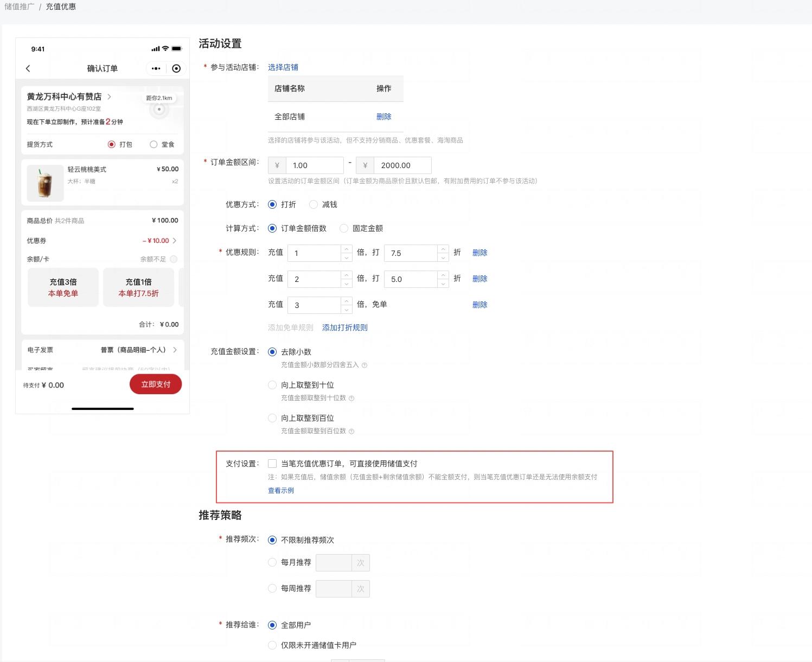Click help icon next to 充值金额取整到十位数

click(x=351, y=399)
